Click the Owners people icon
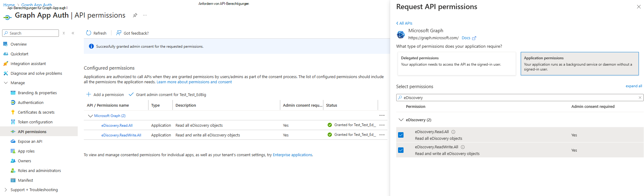 point(13,161)
